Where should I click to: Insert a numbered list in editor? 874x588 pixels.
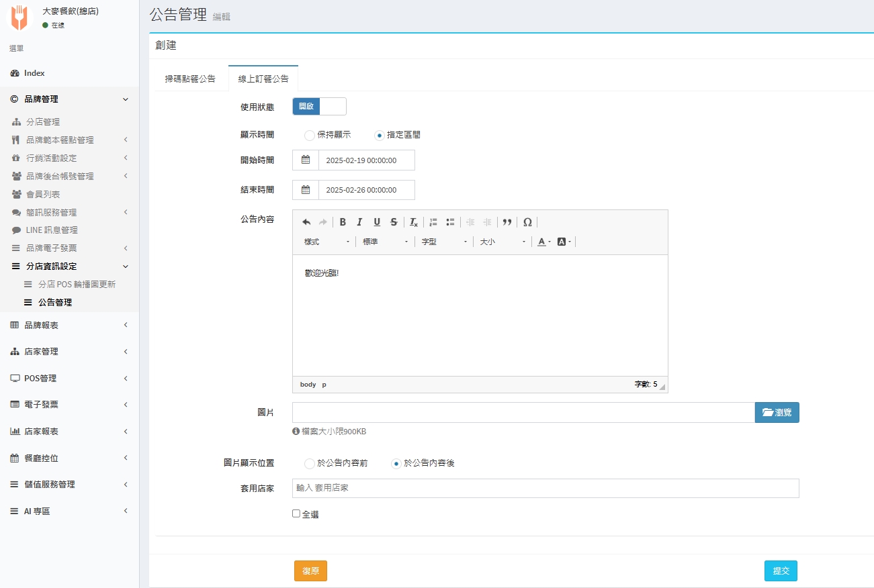pyautogui.click(x=433, y=222)
